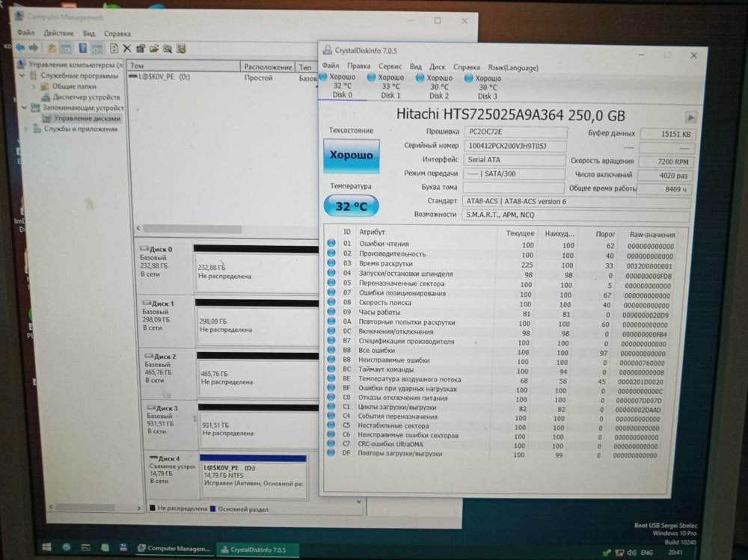The image size is (748, 560).
Task: Click the Windows Start button
Action: (46, 548)
